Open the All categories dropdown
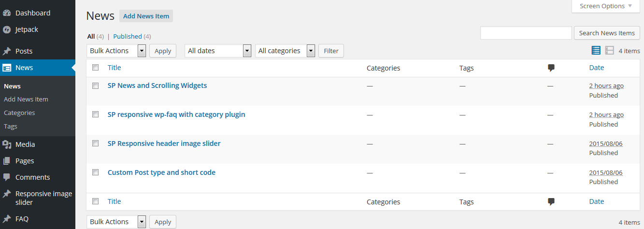644x229 pixels. click(285, 51)
